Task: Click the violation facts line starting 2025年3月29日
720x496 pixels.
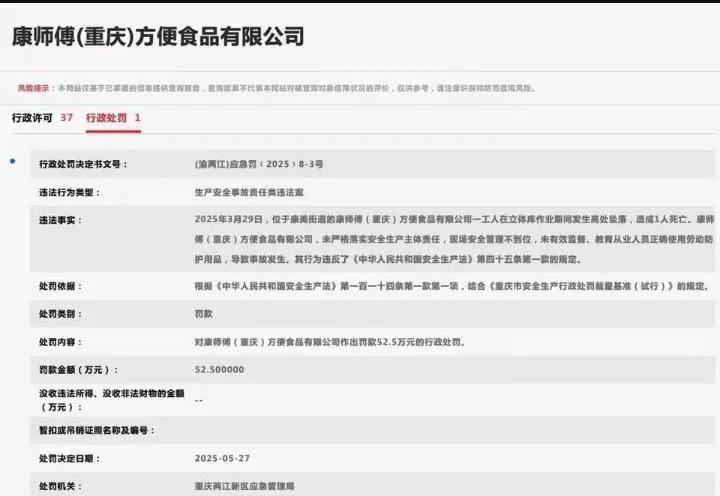Action: [x=454, y=220]
